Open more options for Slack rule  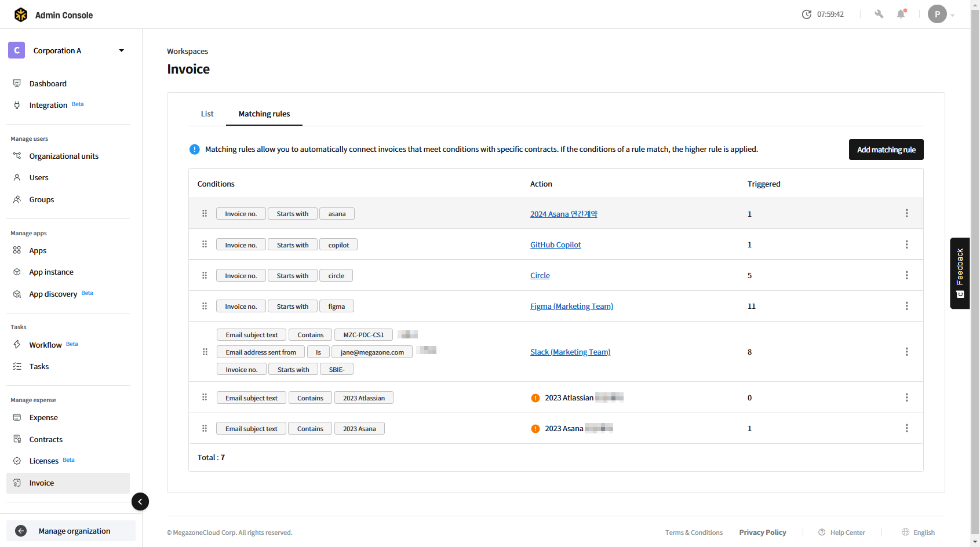click(907, 352)
